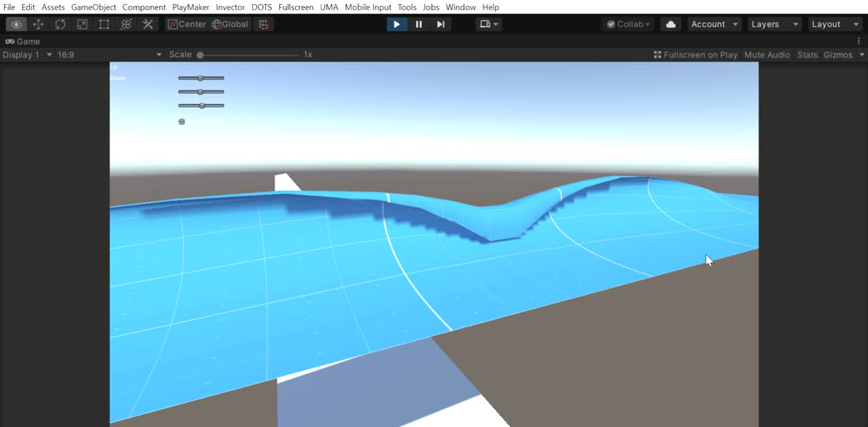Select the Scale tool
Image resolution: width=868 pixels, height=427 pixels.
click(82, 24)
